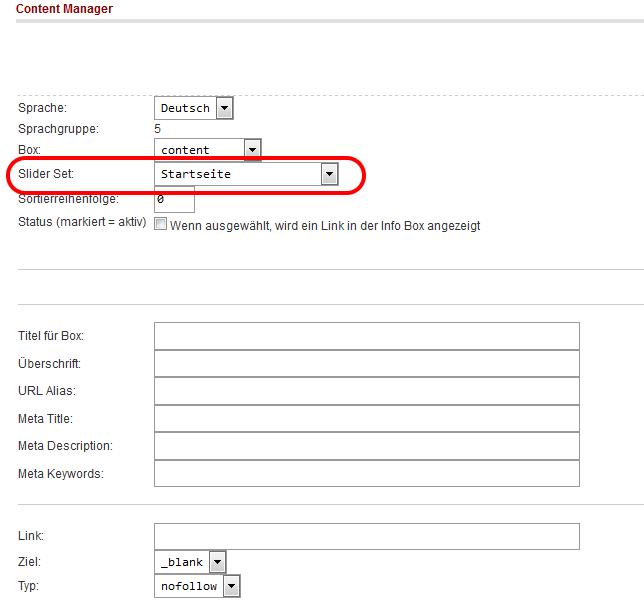Click inside the Link text field

366,537
